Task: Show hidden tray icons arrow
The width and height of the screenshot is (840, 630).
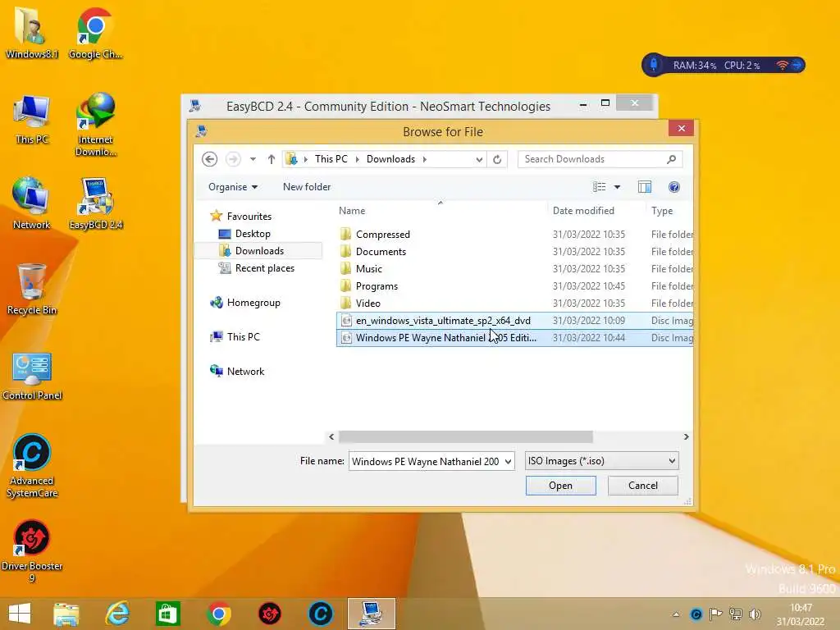Action: [676, 614]
